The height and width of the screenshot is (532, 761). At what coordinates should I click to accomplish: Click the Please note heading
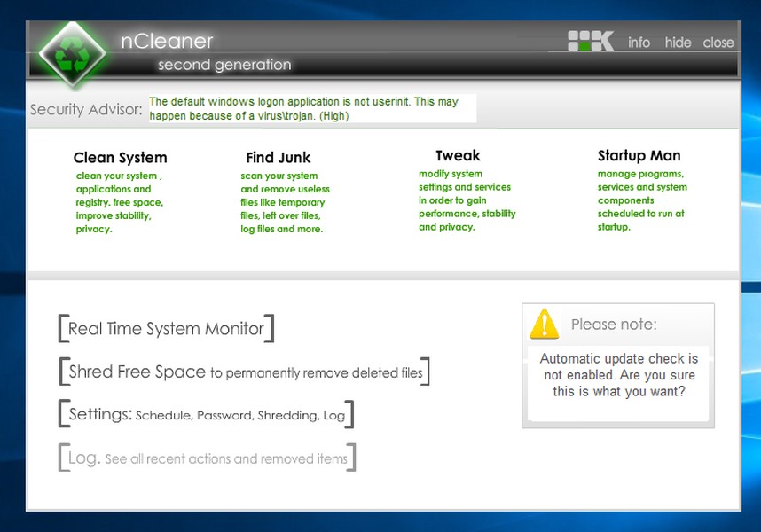pos(614,325)
